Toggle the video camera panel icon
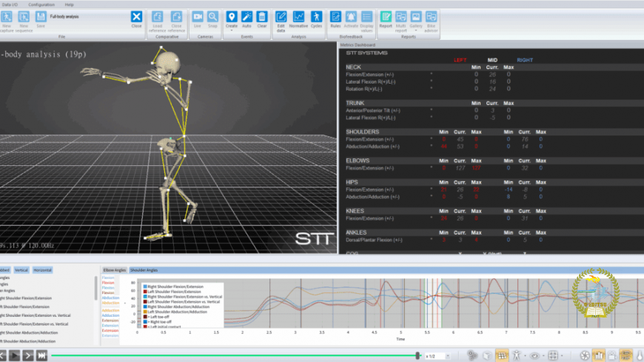 click(x=612, y=355)
